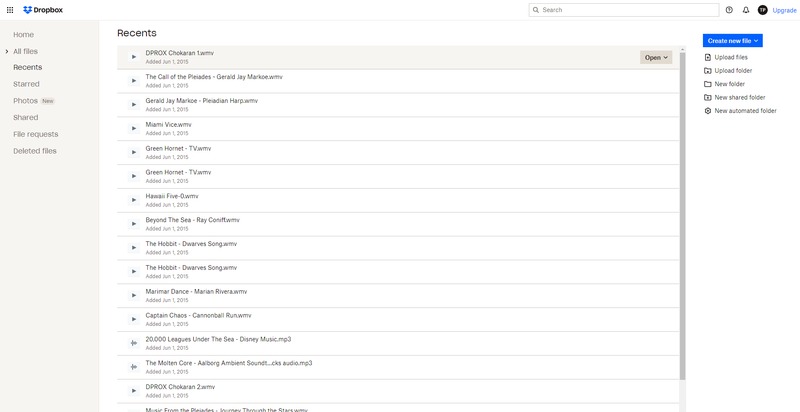The image size is (800, 412).
Task: Click the New folder icon
Action: pos(707,84)
